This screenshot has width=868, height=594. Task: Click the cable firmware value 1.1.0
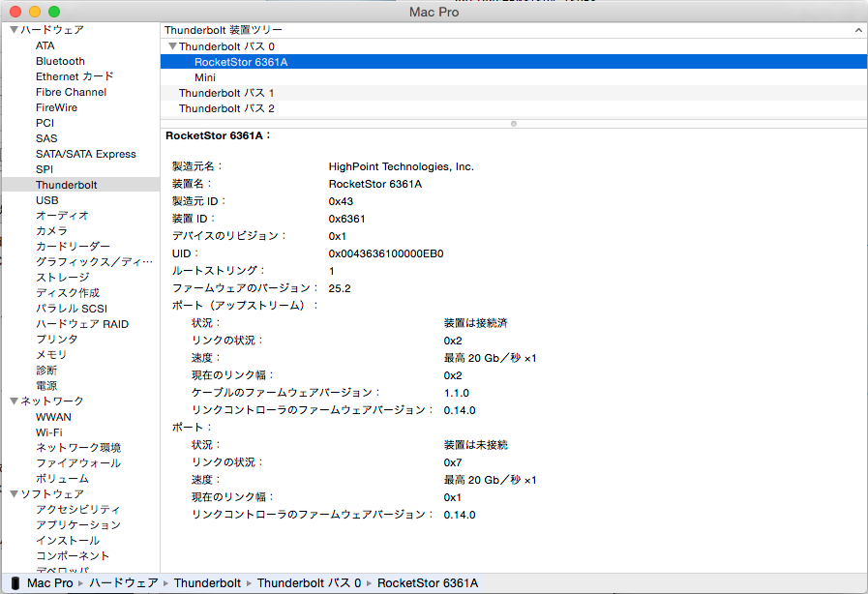coord(456,393)
